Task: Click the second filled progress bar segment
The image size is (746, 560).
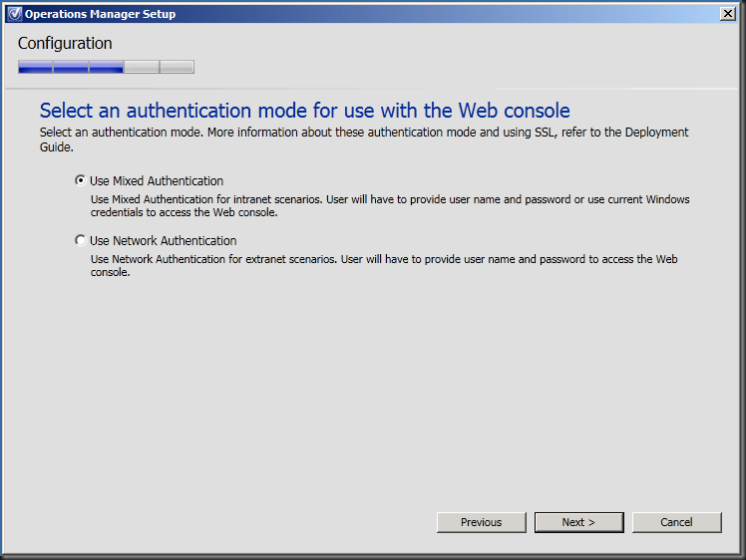Action: coord(71,67)
